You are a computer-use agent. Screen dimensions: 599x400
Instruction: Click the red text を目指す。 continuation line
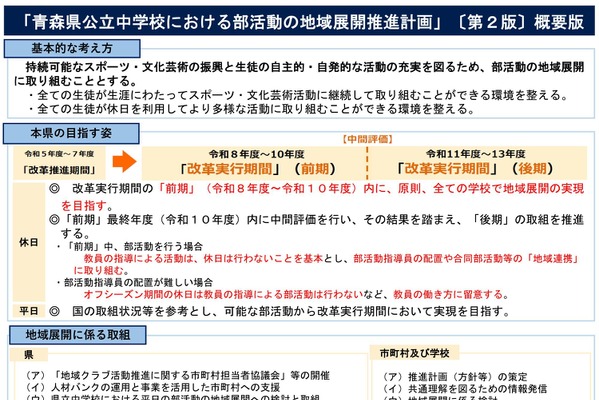87,206
